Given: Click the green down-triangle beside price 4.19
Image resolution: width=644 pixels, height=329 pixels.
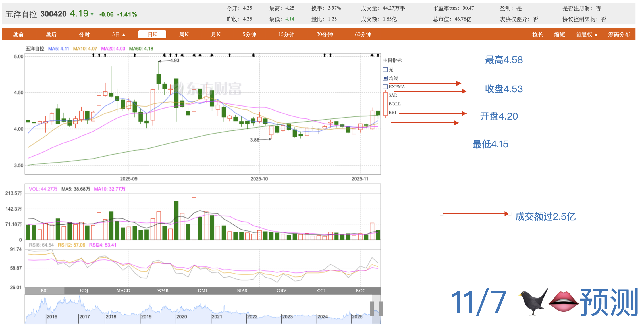Looking at the screenshot, I should 92,14.
